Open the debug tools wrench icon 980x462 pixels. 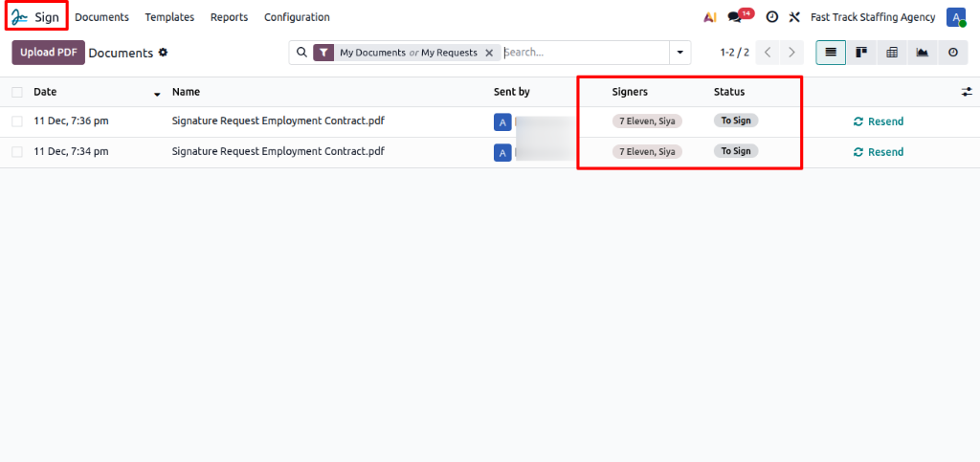click(794, 17)
